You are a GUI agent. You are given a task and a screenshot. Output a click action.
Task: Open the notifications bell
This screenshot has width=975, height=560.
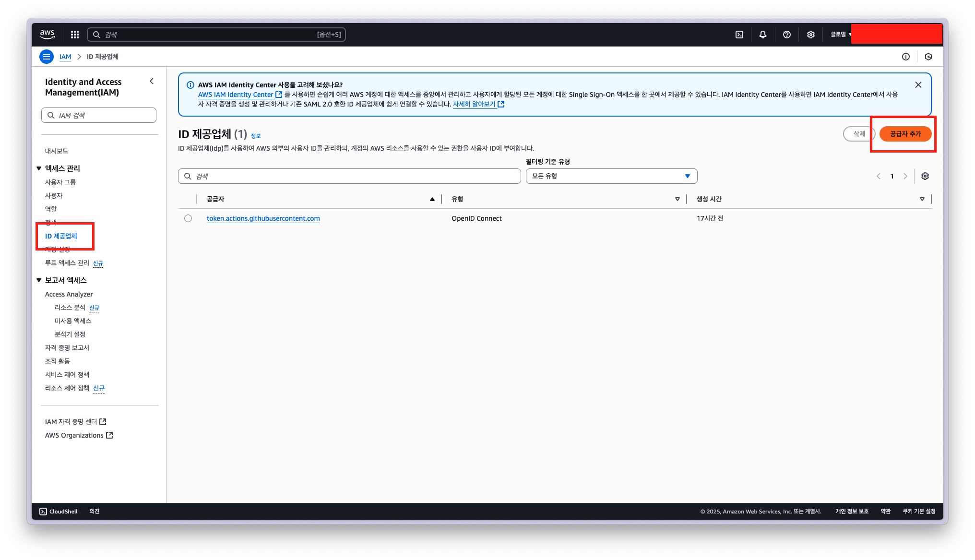point(763,35)
